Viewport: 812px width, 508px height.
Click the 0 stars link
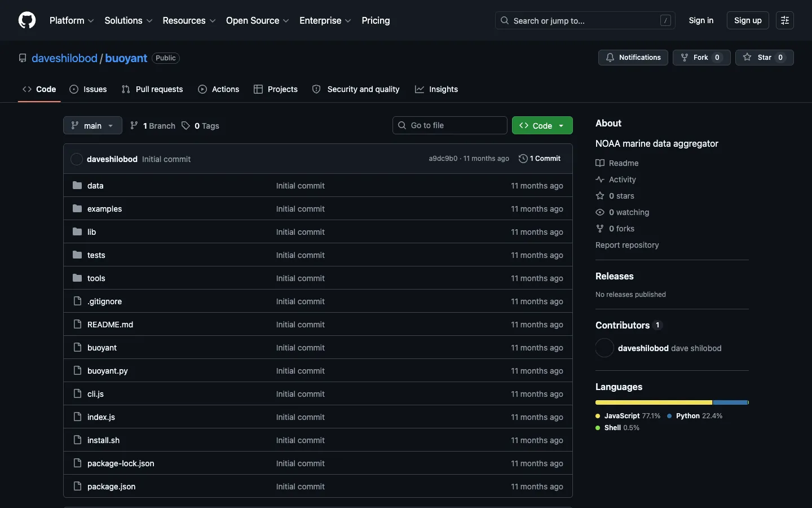tap(615, 196)
